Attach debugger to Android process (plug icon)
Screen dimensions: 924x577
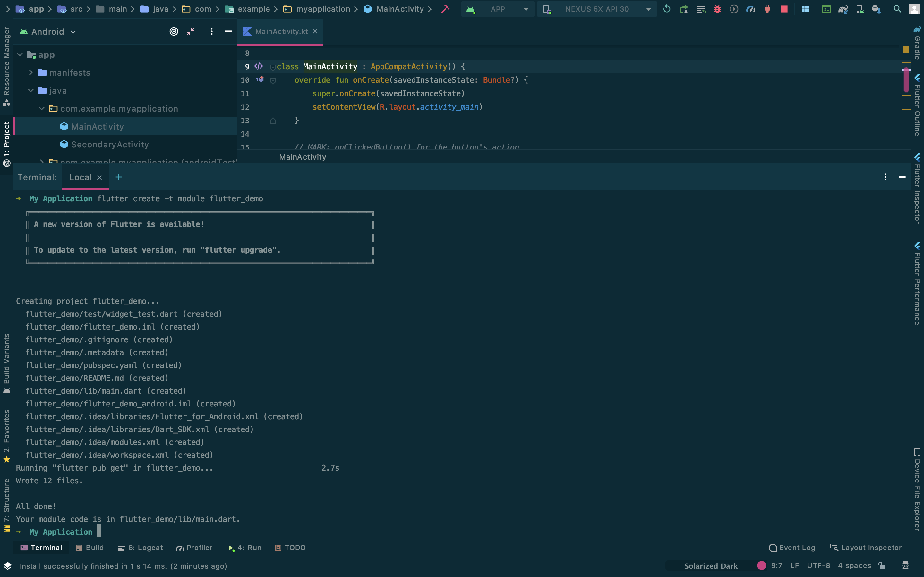point(767,9)
